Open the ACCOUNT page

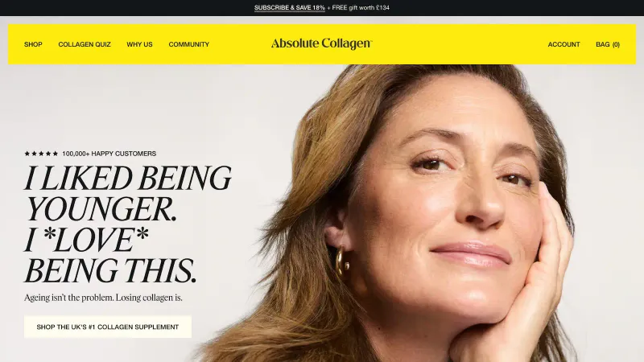click(x=563, y=44)
